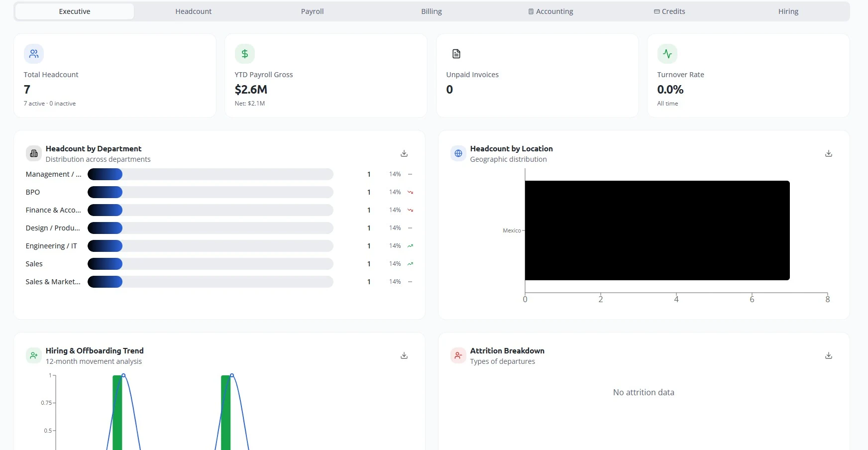Click the 'Engineering / IT' department label
The width and height of the screenshot is (868, 450).
point(51,246)
